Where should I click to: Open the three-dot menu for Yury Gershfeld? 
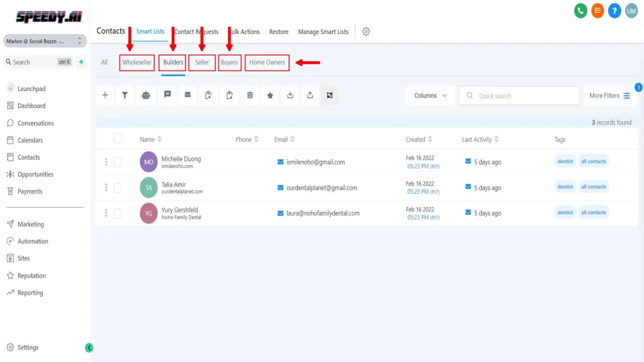[x=106, y=213]
